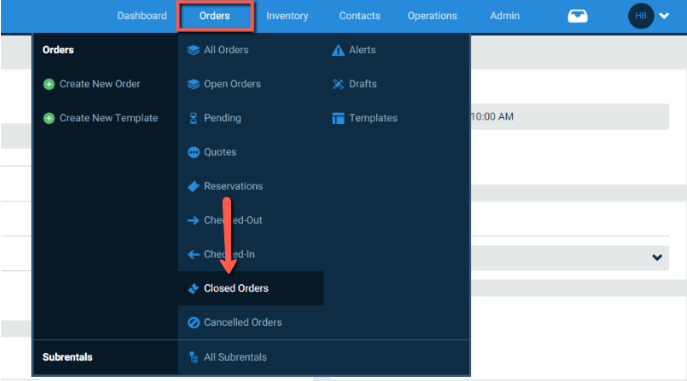Click the Alerts warning triangle icon
This screenshot has width=687, height=381.
338,50
